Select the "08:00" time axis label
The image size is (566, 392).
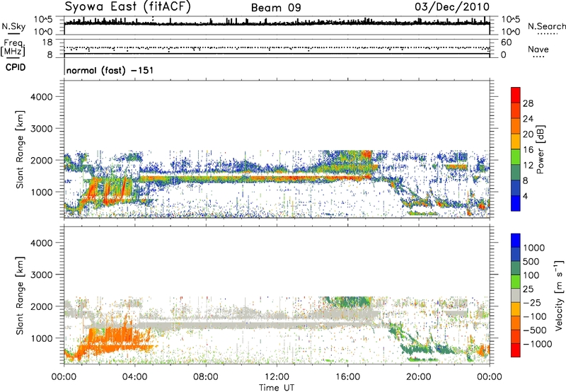(206, 377)
